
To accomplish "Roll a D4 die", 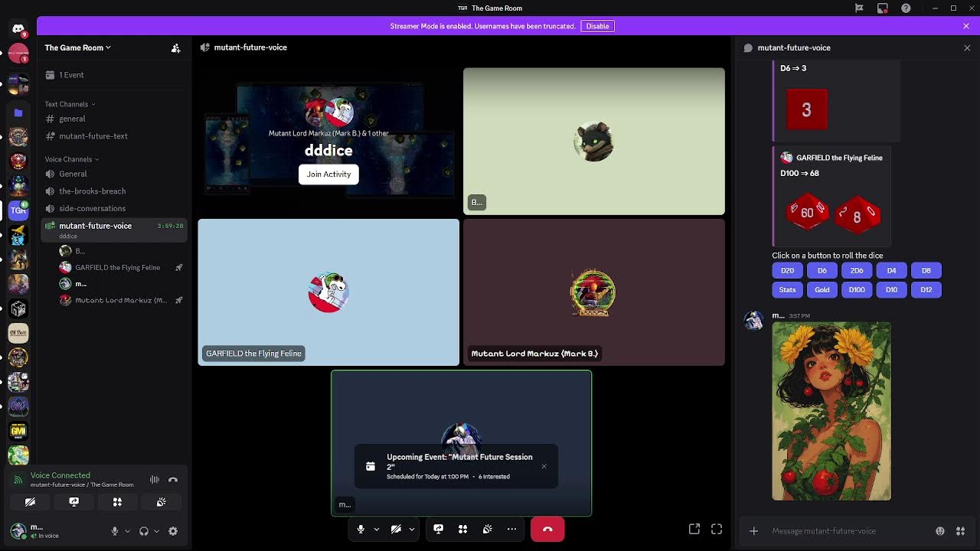I will pos(891,270).
